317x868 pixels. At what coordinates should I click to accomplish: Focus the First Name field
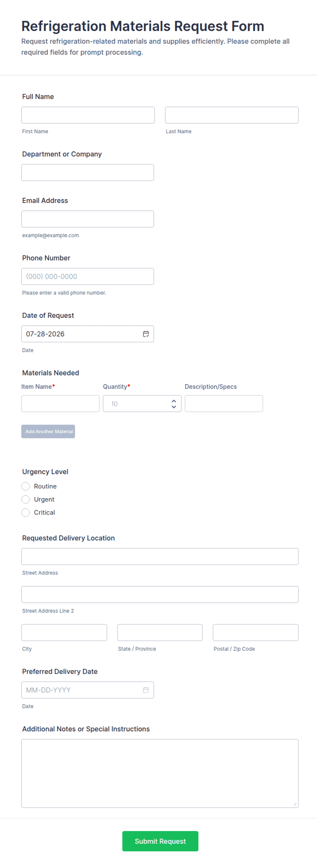pyautogui.click(x=88, y=115)
